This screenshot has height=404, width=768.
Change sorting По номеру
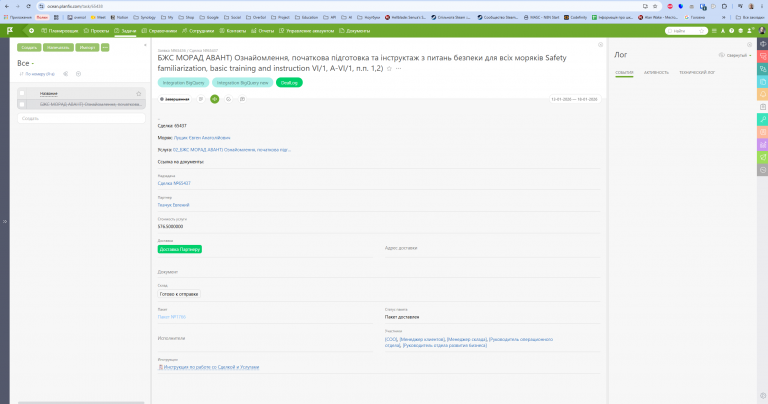pos(37,74)
